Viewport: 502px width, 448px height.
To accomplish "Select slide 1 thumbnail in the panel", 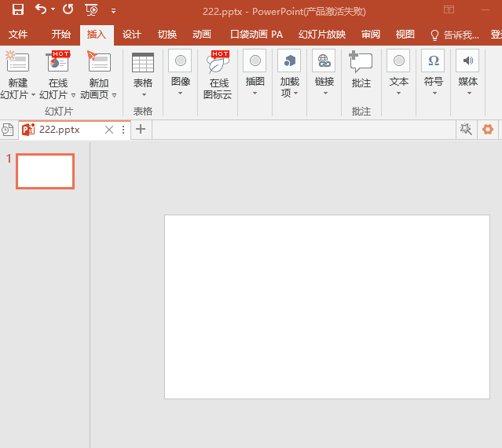I will pyautogui.click(x=45, y=171).
